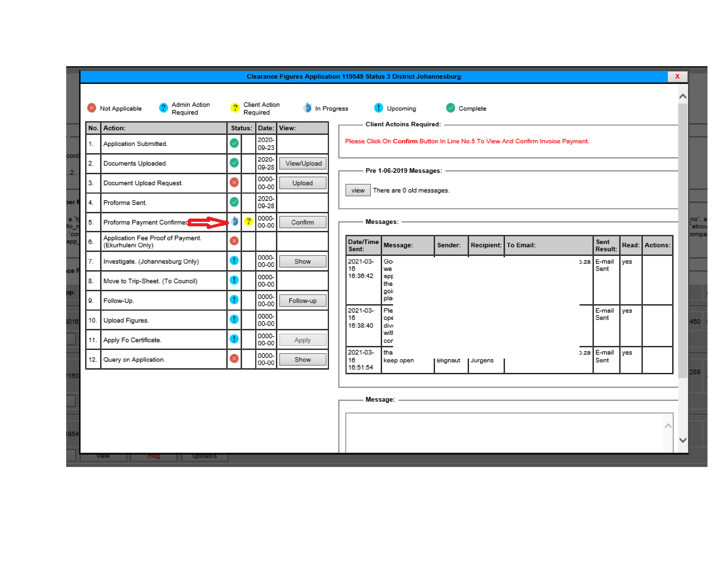
Task: Click not applicable icon for Application Fee Proof
Action: [234, 241]
